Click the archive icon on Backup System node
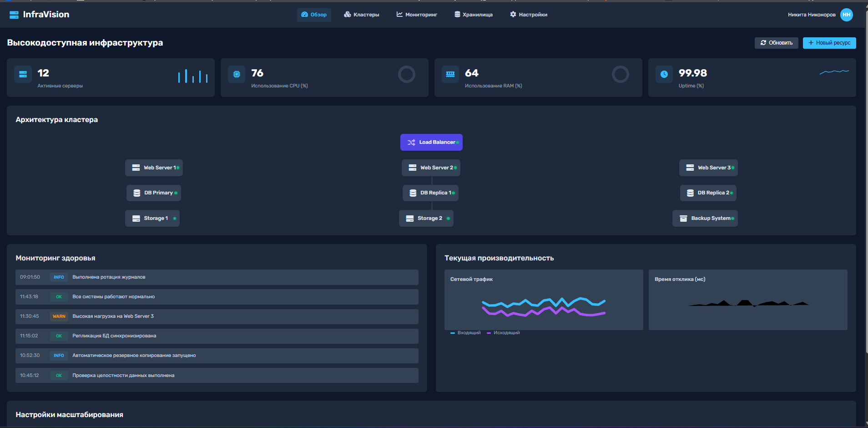This screenshot has width=868, height=428. click(683, 219)
